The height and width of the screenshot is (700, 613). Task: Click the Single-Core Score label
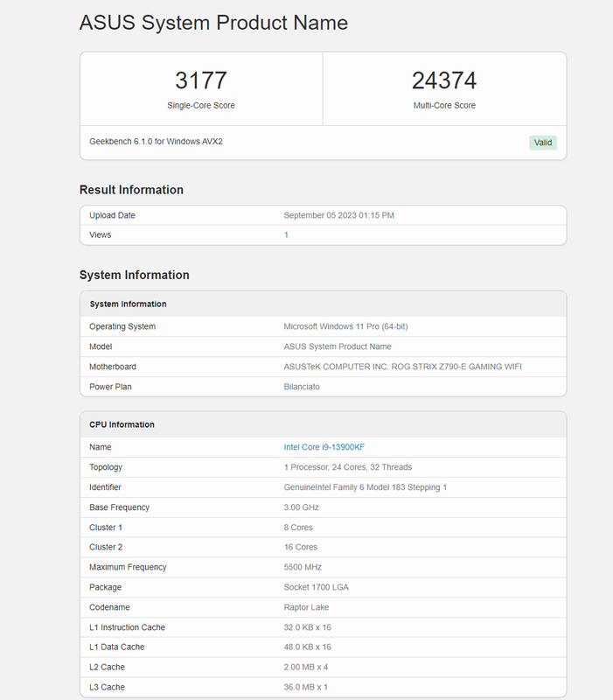coord(201,105)
